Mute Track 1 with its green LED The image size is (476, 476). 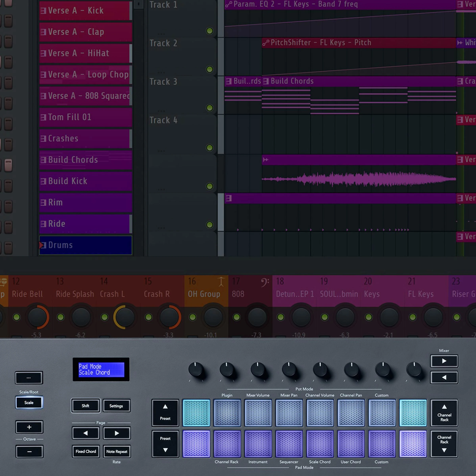coord(209,31)
